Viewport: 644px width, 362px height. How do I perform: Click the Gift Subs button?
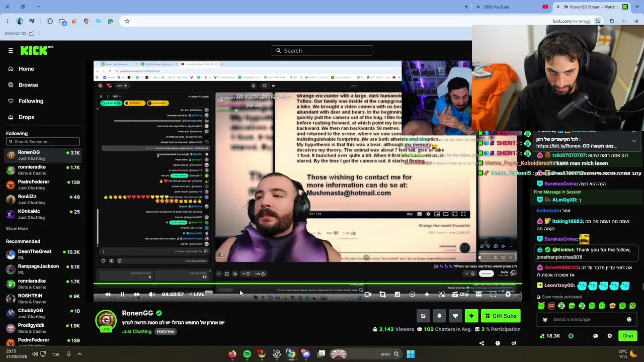(x=501, y=316)
